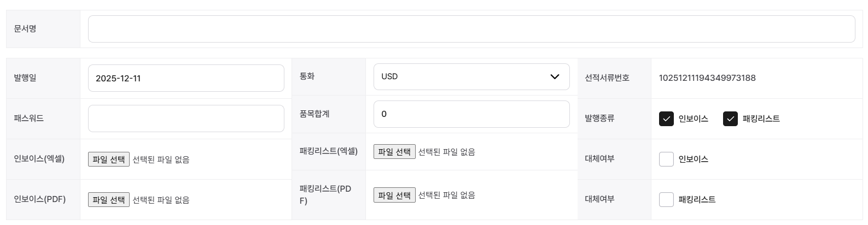Choose file for 패킹리스트(엑셀)
Viewport: 868px width, 225px height.
(x=394, y=152)
